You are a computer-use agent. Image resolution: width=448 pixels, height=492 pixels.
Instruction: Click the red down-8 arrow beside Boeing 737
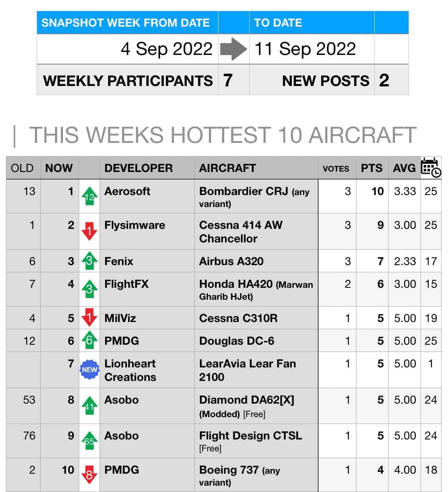click(89, 474)
